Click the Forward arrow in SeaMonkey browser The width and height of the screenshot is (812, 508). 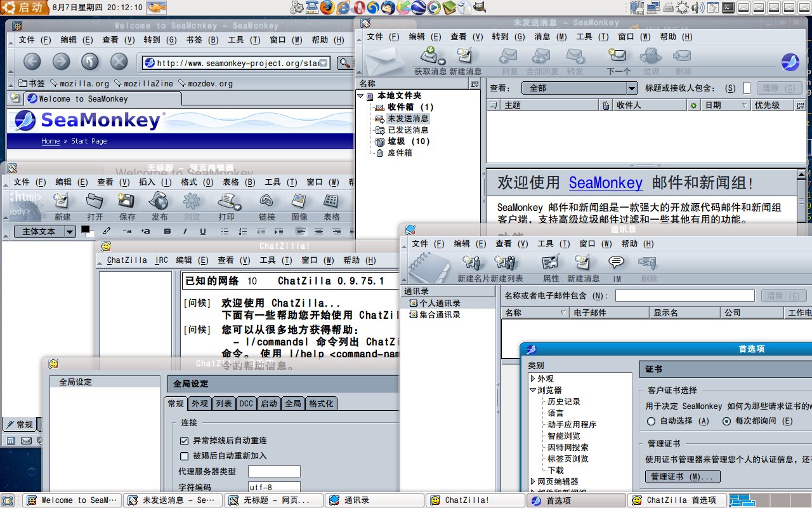pos(61,62)
